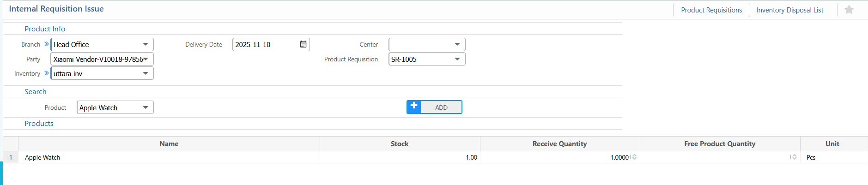Expand the Branch dropdown showing Head Office
Image resolution: width=868 pixels, height=185 pixels.
146,44
